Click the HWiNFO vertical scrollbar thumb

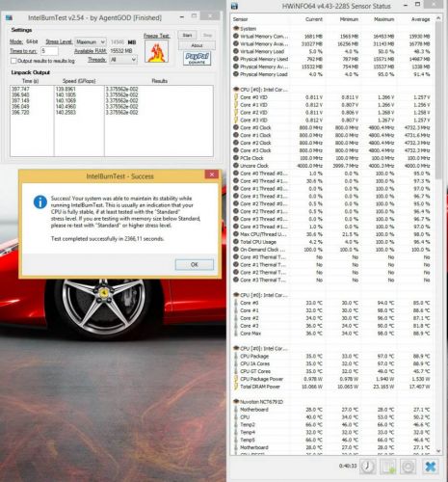[x=438, y=101]
